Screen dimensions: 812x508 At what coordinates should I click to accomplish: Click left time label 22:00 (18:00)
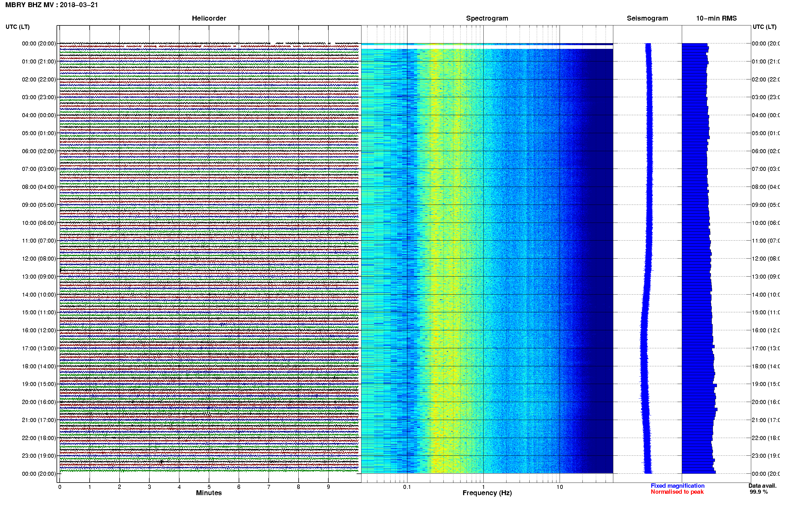click(39, 438)
